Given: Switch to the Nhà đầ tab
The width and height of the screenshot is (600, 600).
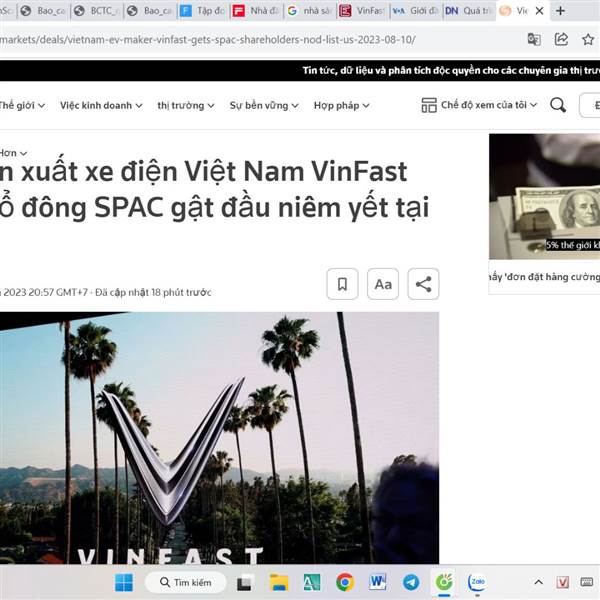Looking at the screenshot, I should [256, 11].
